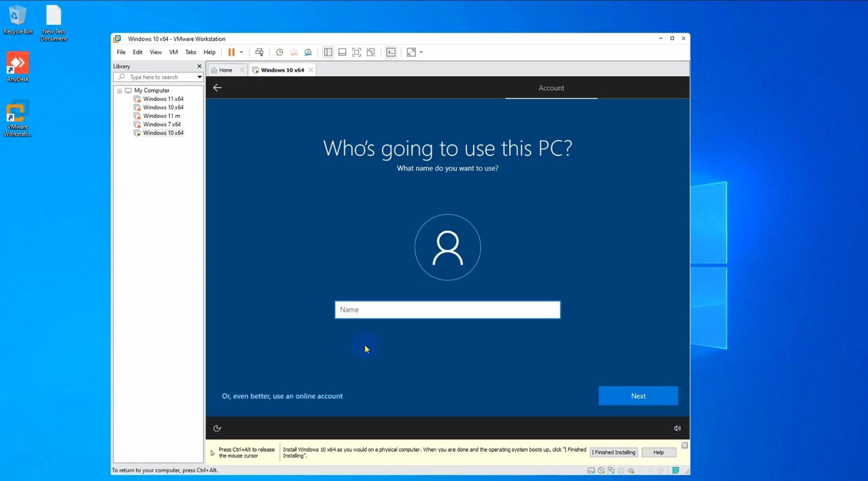Click the Ease of Access icon in setup
Image resolution: width=868 pixels, height=481 pixels.
pos(217,428)
